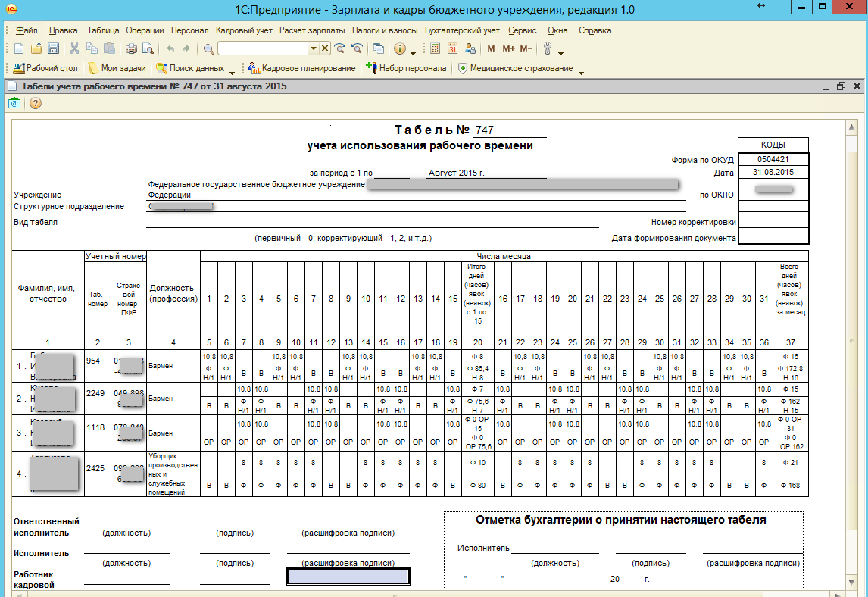Open the calendar icon

pos(452,48)
